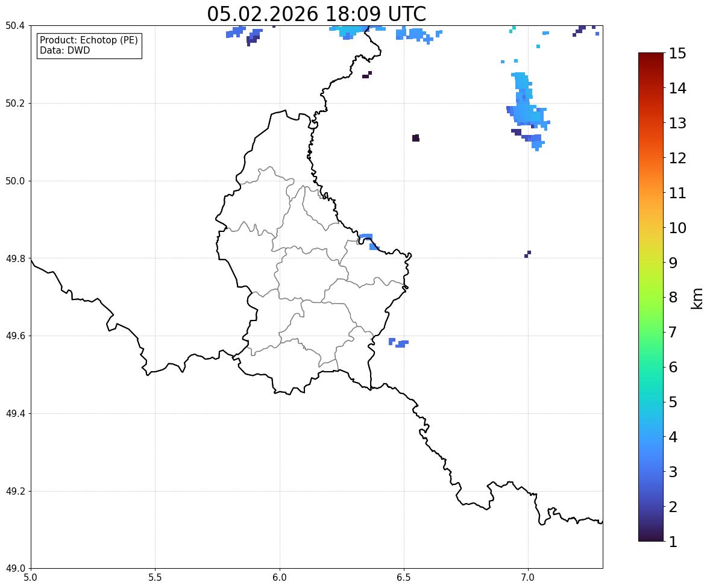Click the colorbar 'km' unit label

pos(697,298)
